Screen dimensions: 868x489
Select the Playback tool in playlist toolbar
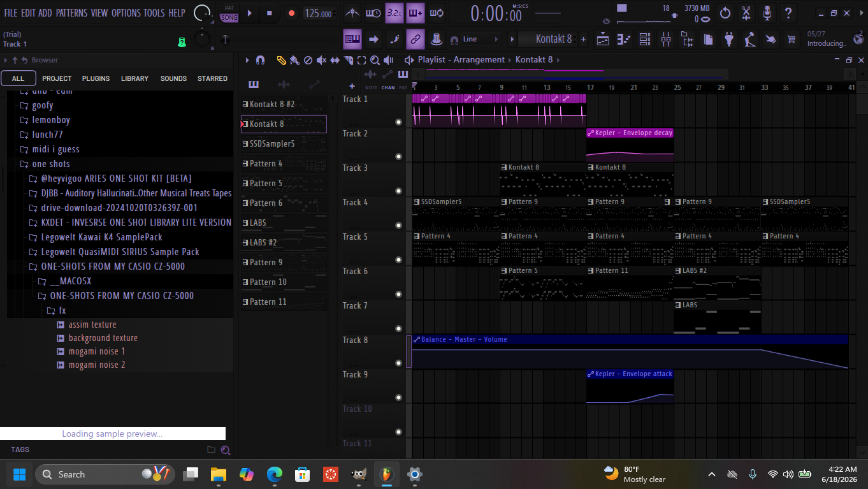coord(389,60)
